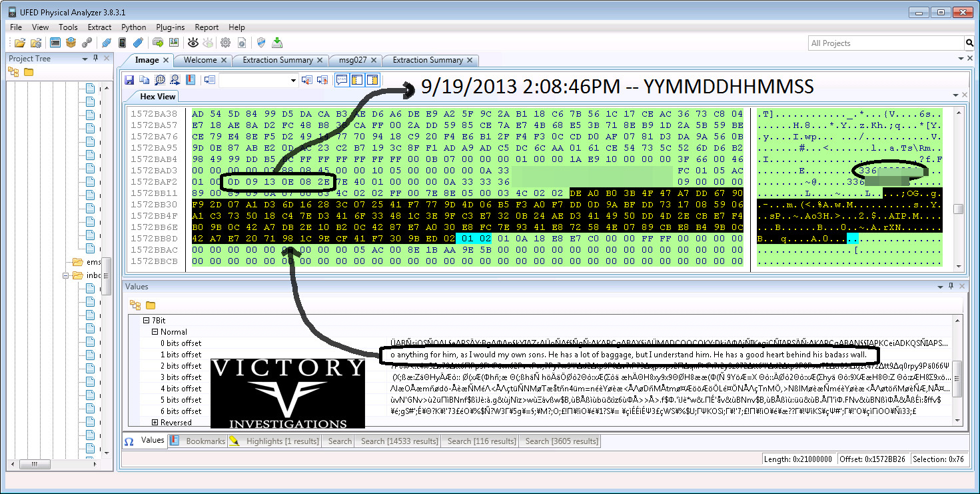Toggle the right pane layout button
Viewport: 980px width, 494px height.
tap(372, 80)
